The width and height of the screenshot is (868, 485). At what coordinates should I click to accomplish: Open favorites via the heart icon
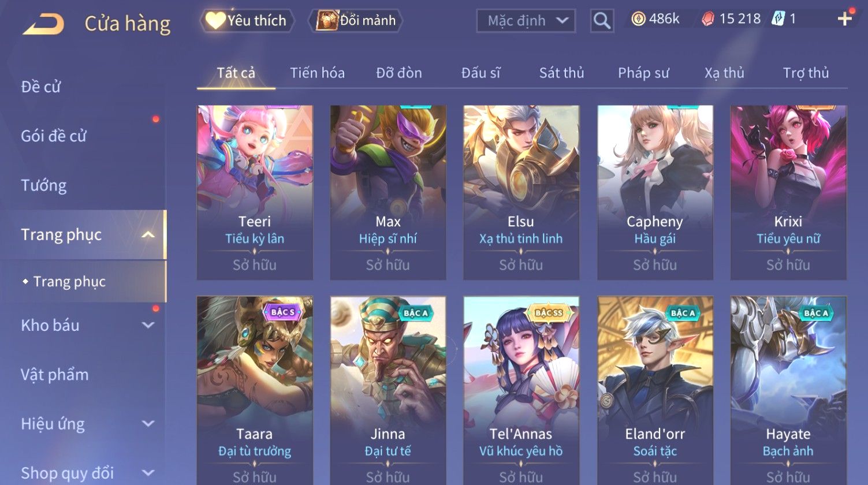215,21
